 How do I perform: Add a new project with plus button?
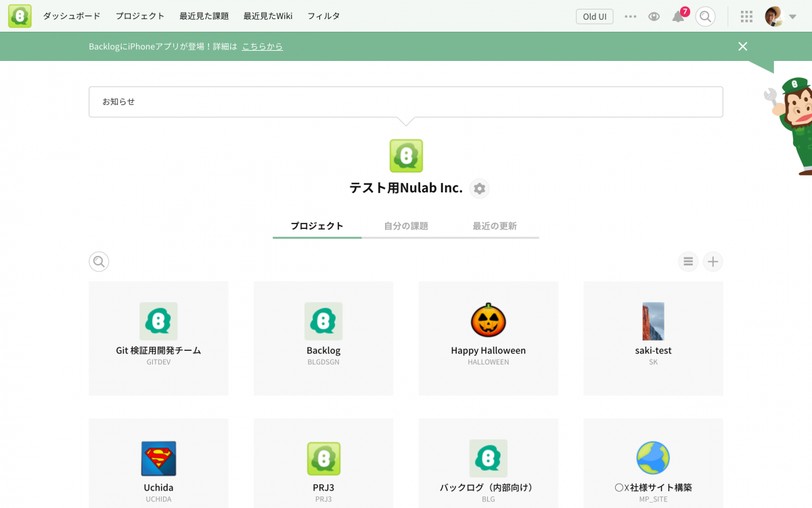pos(713,261)
